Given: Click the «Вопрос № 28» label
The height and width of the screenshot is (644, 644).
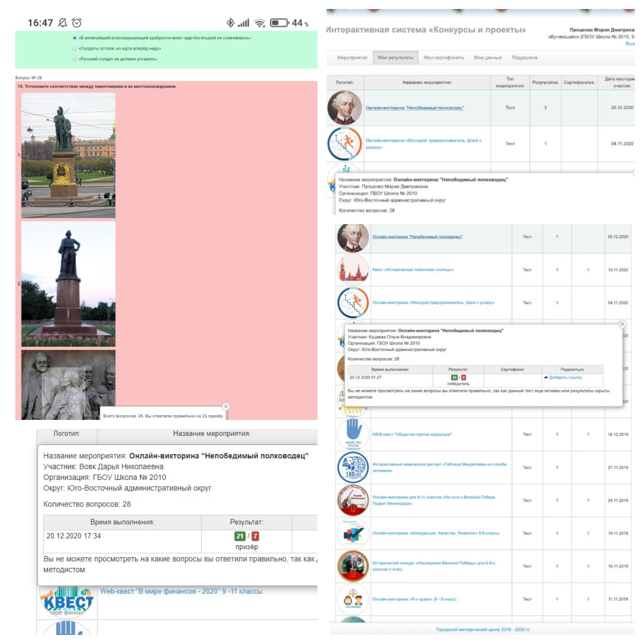Looking at the screenshot, I should [28, 78].
